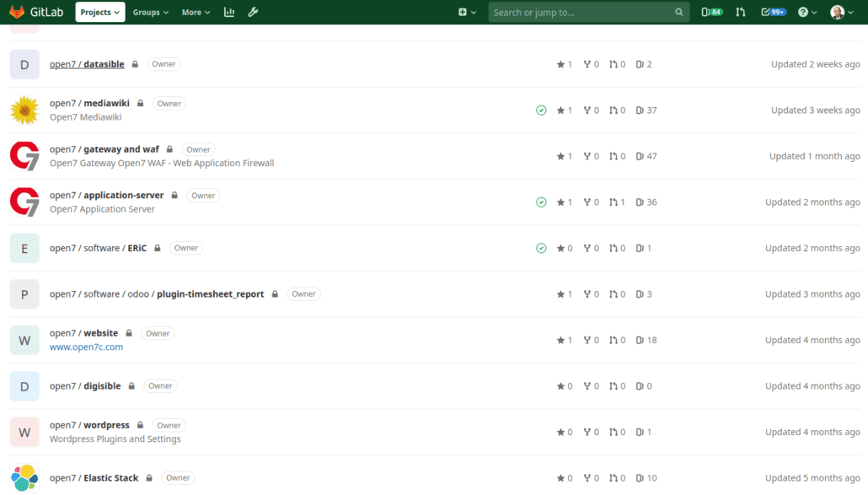
Task: Click the star icon for ERiC
Action: tap(560, 248)
